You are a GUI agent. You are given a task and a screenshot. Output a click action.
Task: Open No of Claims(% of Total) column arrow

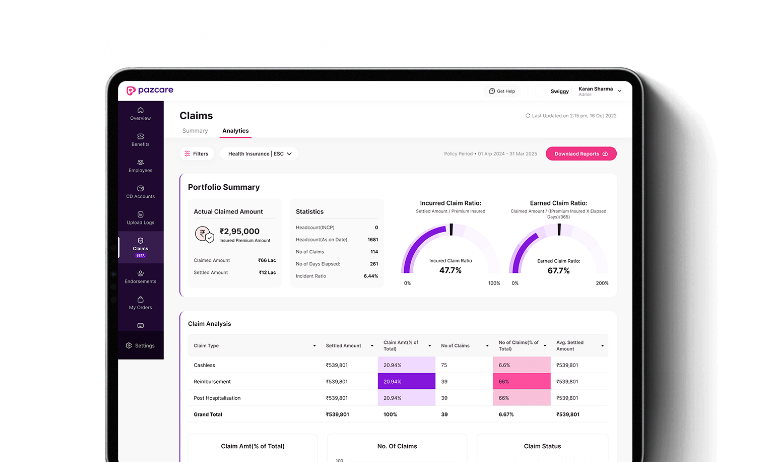point(545,346)
